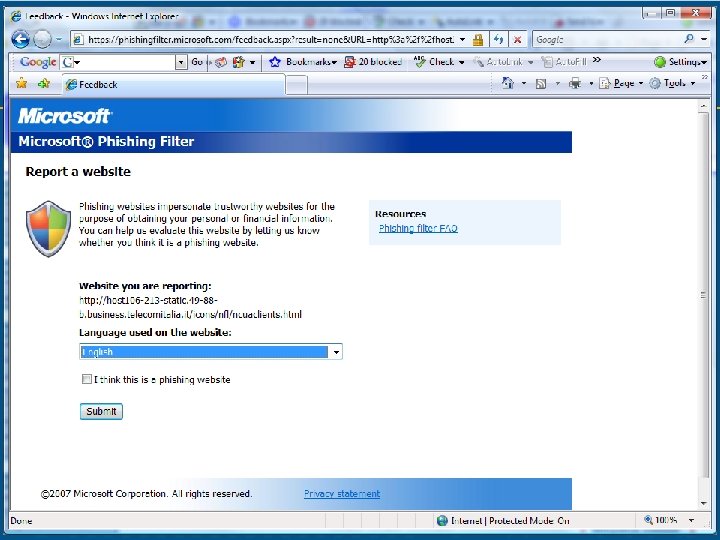Expand Google toolbar overflow chevron
This screenshot has width=720, height=540.
point(596,60)
